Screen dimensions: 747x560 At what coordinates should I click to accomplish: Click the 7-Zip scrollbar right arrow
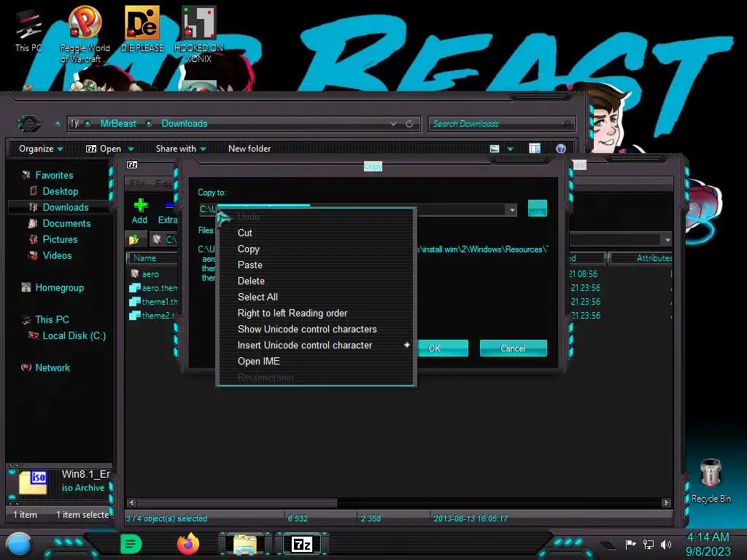coord(666,502)
